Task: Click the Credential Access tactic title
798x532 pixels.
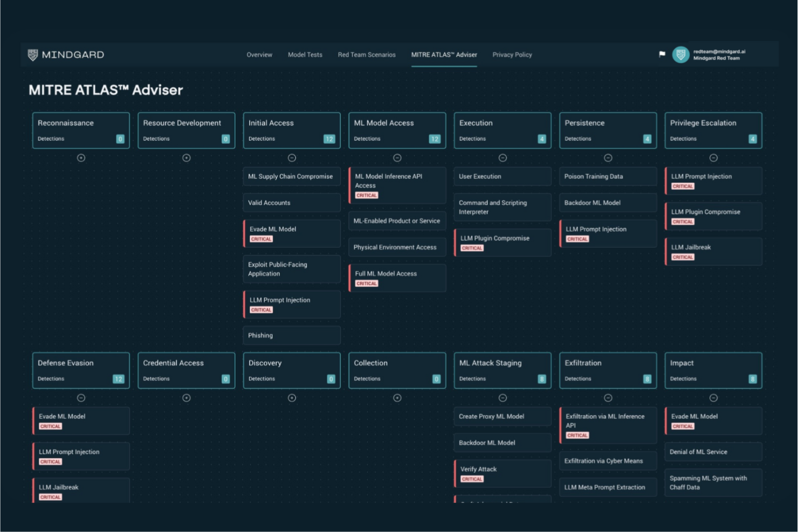Action: 174,363
